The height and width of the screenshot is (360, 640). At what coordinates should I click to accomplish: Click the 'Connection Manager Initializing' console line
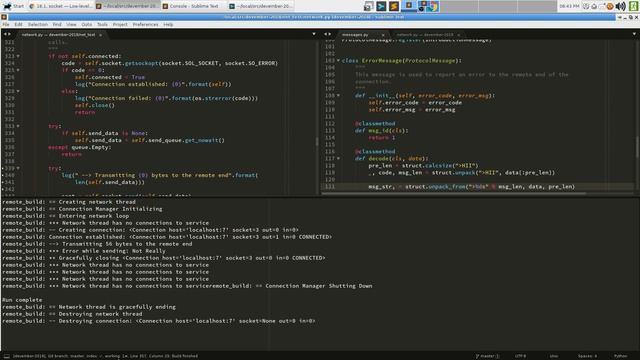pos(82,209)
